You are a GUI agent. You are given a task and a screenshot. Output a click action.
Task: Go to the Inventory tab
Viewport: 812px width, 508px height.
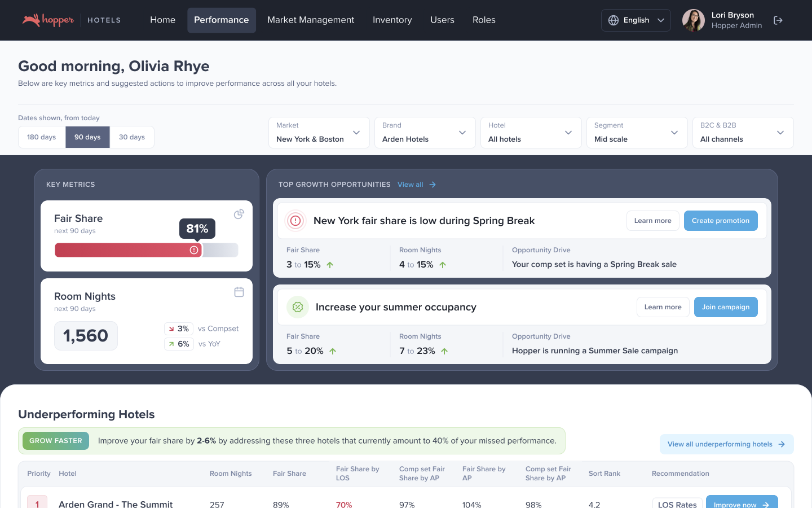pos(392,20)
